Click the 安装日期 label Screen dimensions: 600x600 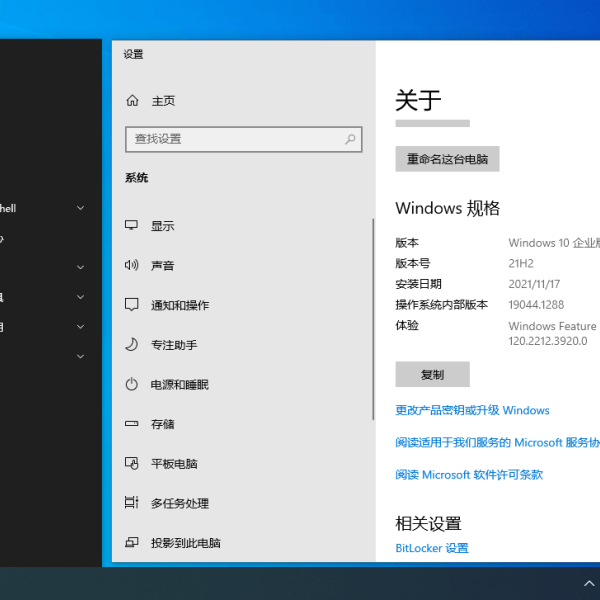click(x=418, y=284)
